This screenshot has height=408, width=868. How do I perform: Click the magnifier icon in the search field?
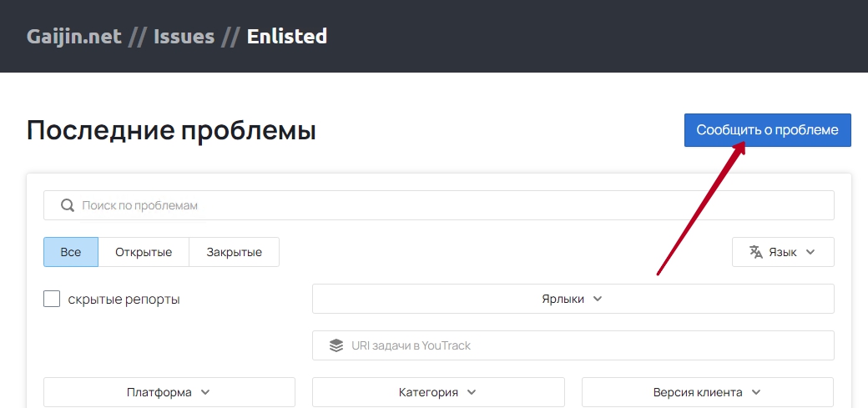point(68,205)
